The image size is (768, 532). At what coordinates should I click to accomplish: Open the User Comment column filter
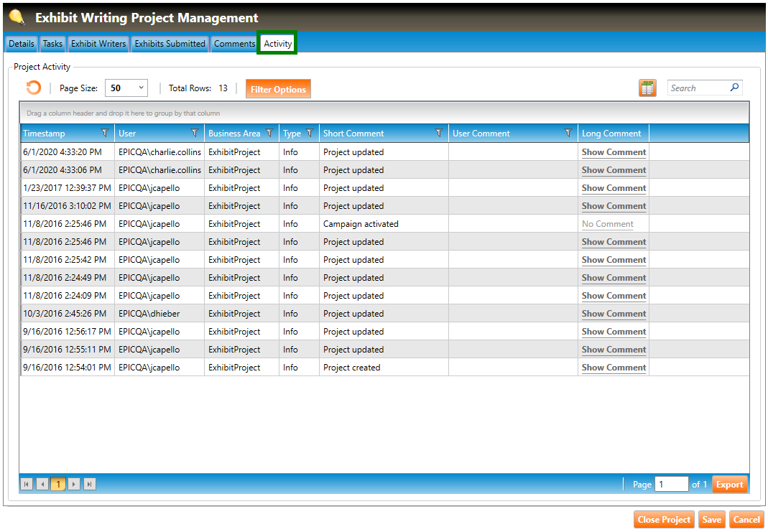tap(568, 134)
